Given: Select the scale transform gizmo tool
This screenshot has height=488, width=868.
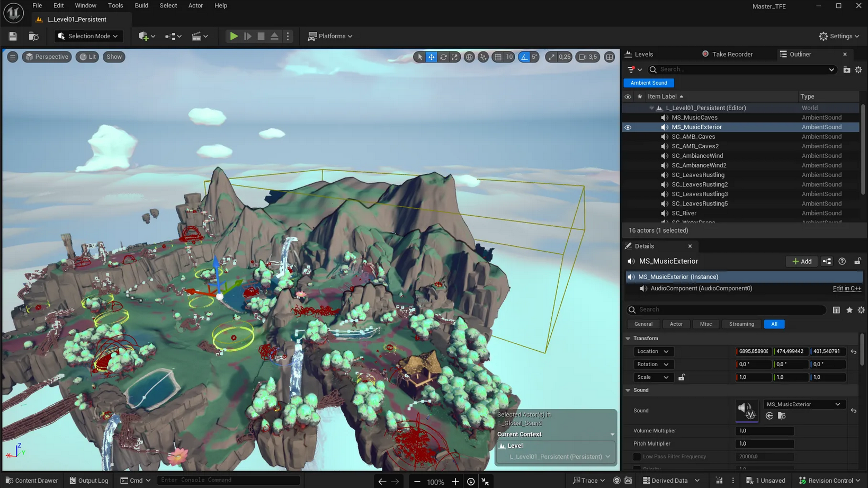Looking at the screenshot, I should 455,57.
